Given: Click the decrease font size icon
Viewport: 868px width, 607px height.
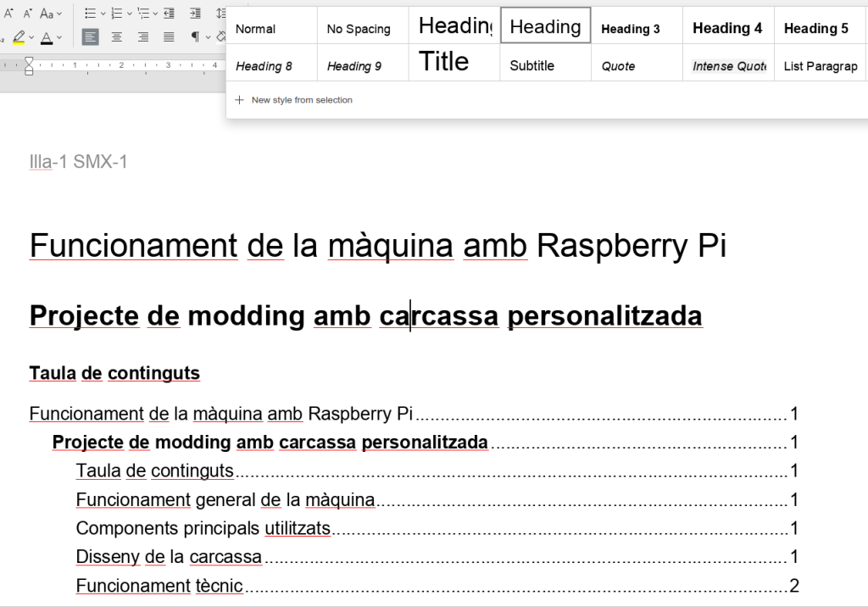Looking at the screenshot, I should point(27,14).
